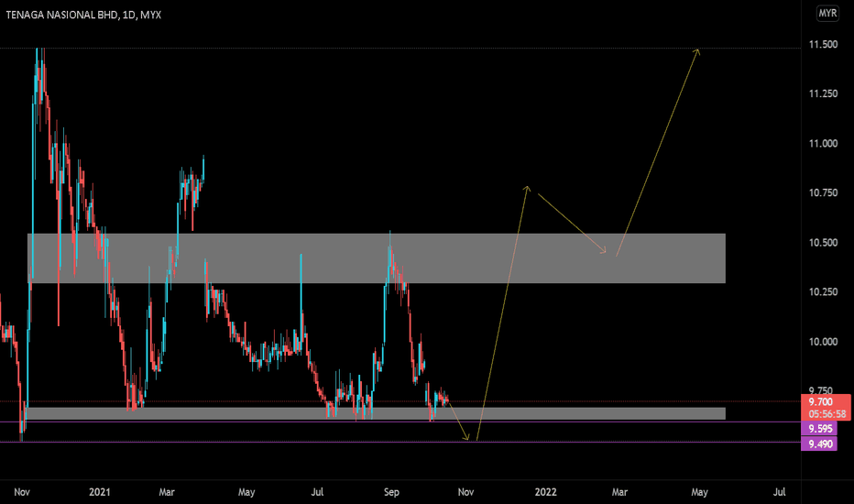
Task: Click the 11.500 price axis label
Action: 823,45
